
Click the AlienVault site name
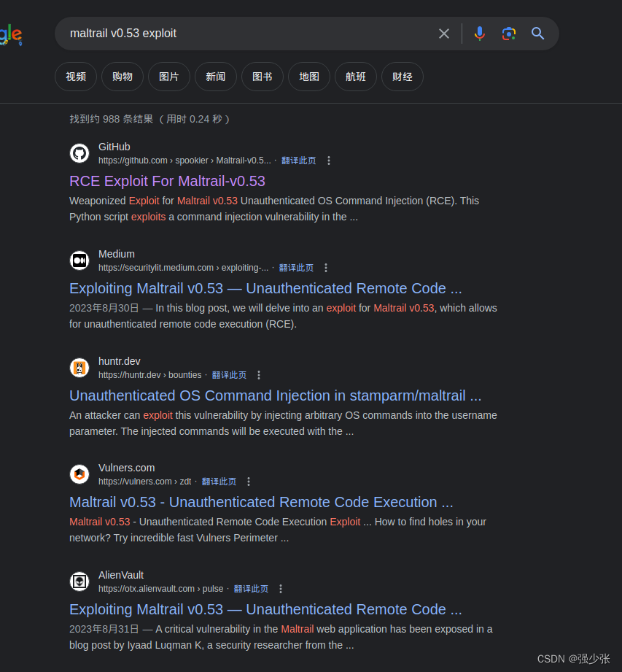[x=121, y=575]
